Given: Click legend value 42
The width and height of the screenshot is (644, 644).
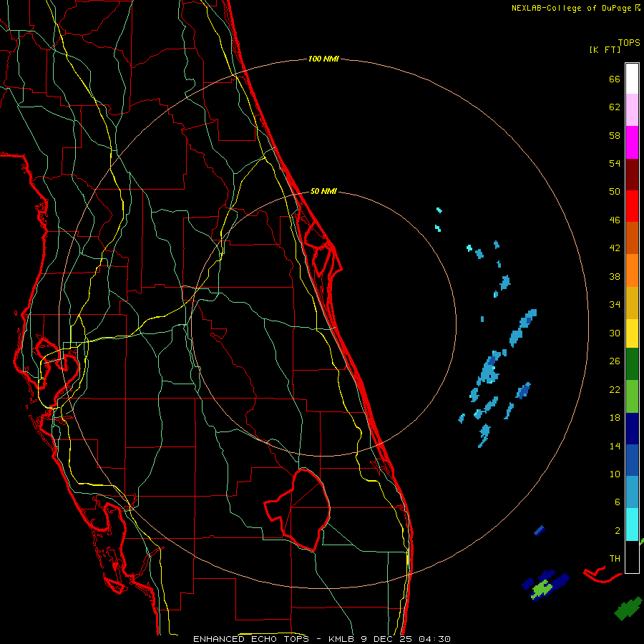Looking at the screenshot, I should (615, 248).
